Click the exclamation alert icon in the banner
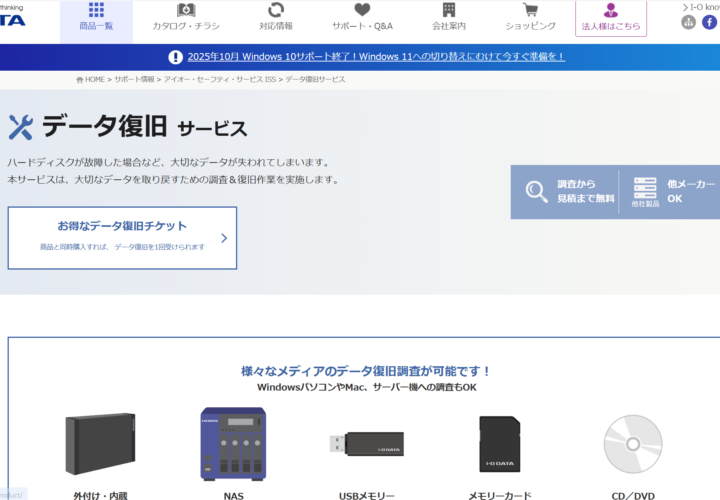The image size is (720, 500). [x=175, y=57]
